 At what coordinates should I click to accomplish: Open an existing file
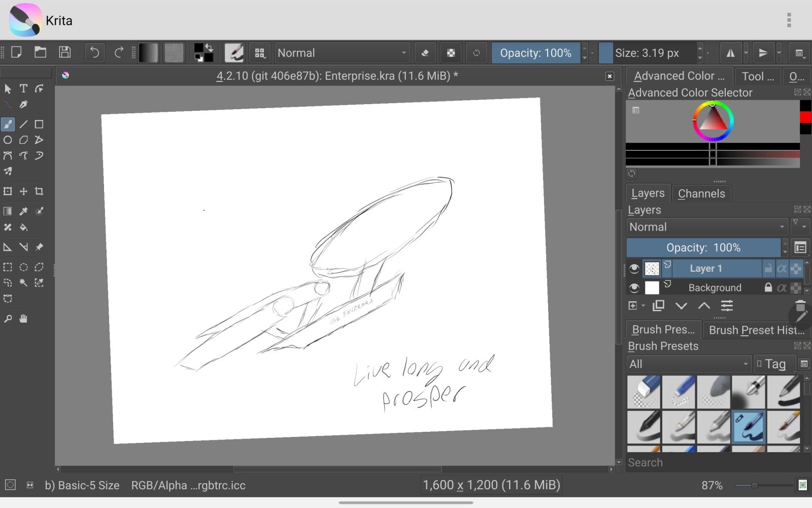coord(40,52)
